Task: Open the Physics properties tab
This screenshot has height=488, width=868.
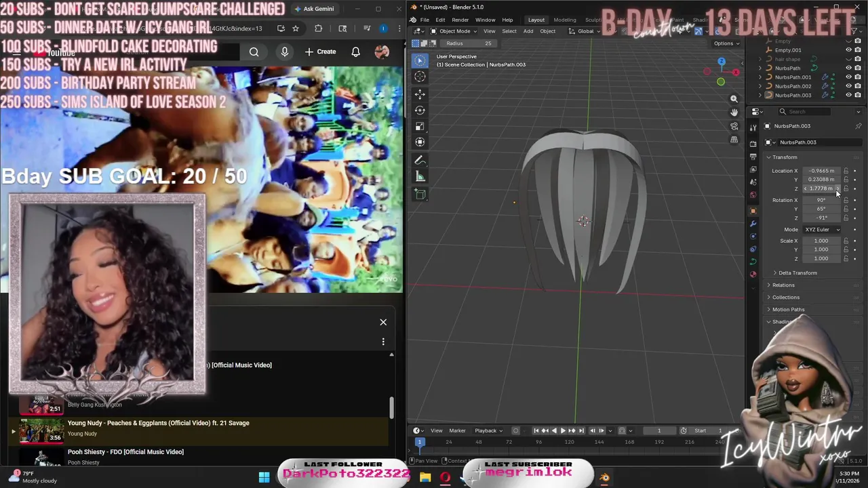Action: 753,236
